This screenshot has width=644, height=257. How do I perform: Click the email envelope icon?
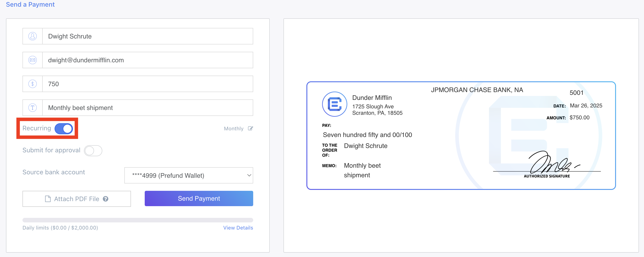tap(33, 60)
